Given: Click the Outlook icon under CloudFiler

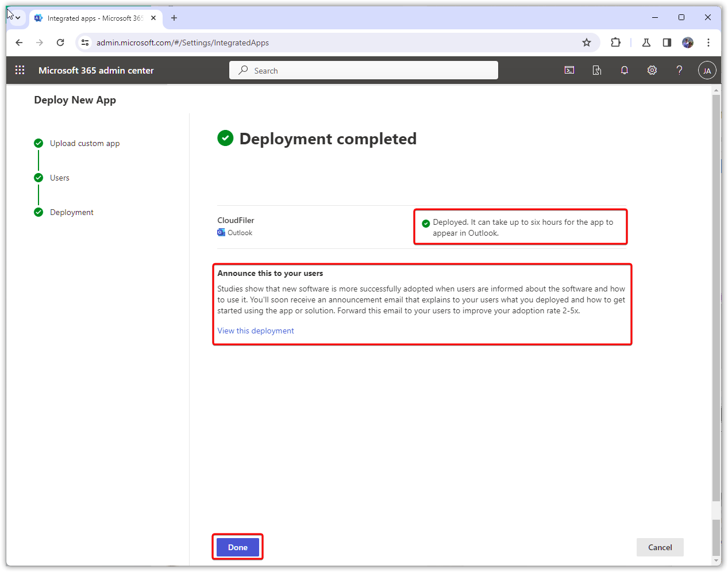Looking at the screenshot, I should click(x=221, y=233).
